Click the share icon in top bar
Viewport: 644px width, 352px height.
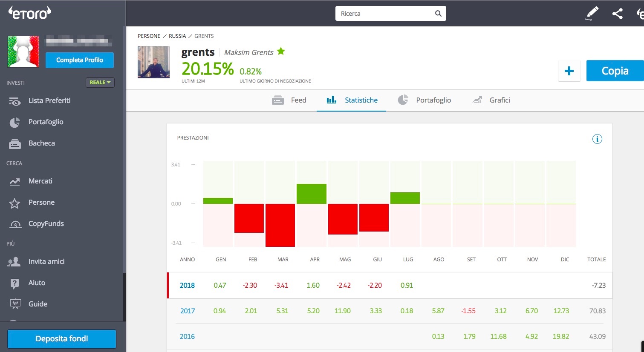617,14
